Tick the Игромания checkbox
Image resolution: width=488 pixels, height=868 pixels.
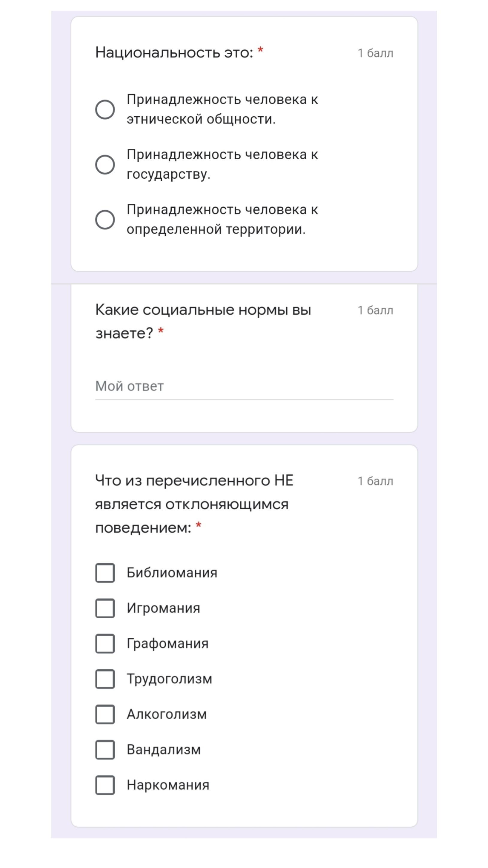point(105,608)
